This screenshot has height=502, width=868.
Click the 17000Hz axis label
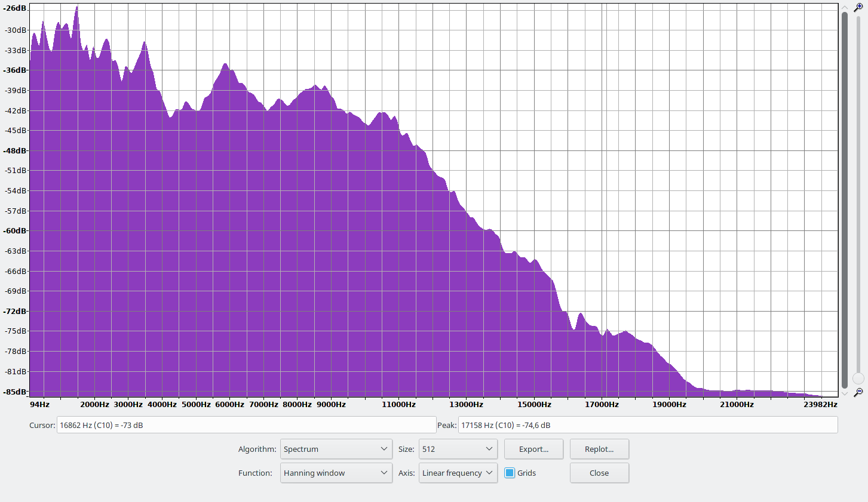click(x=602, y=404)
